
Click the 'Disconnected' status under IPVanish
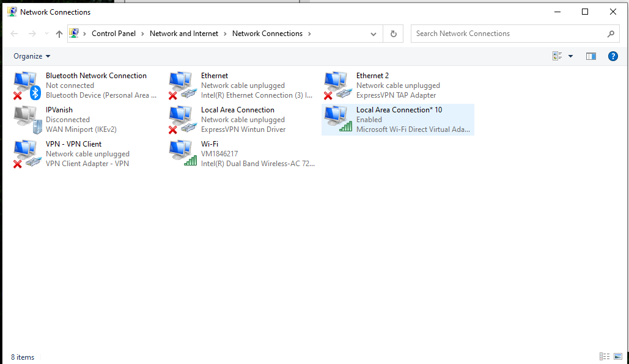(68, 120)
